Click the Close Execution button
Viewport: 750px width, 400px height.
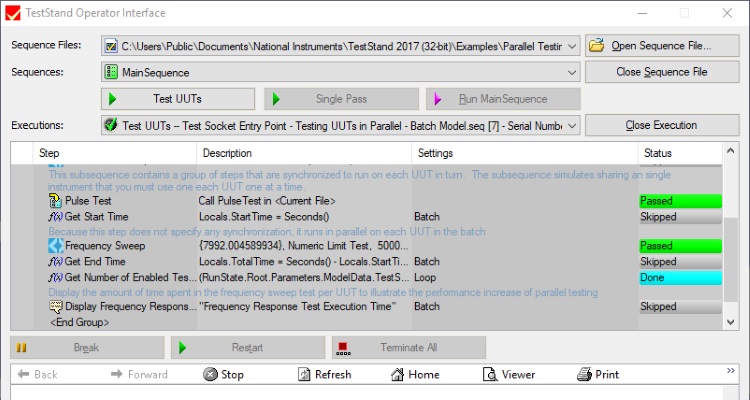coord(662,125)
